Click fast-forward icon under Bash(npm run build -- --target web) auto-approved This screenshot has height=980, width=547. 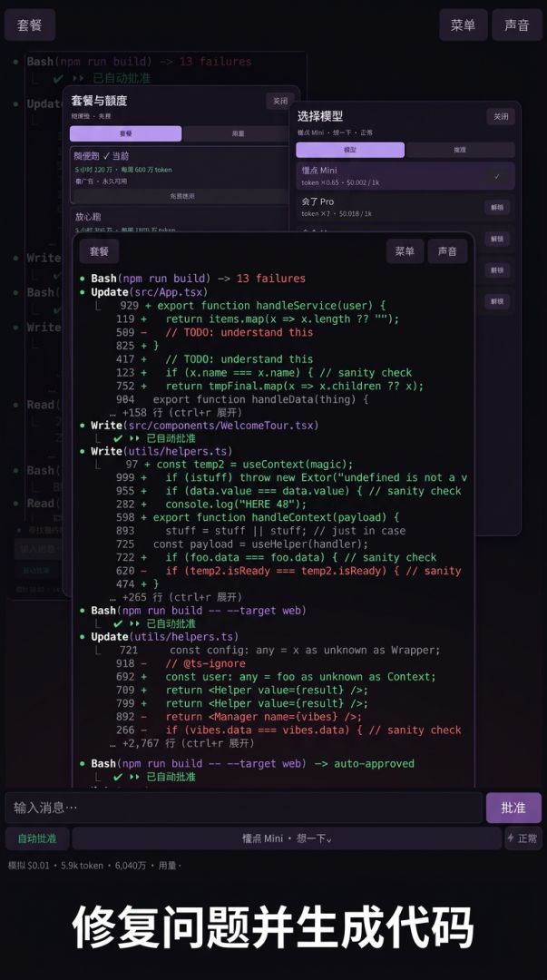pyautogui.click(x=134, y=777)
